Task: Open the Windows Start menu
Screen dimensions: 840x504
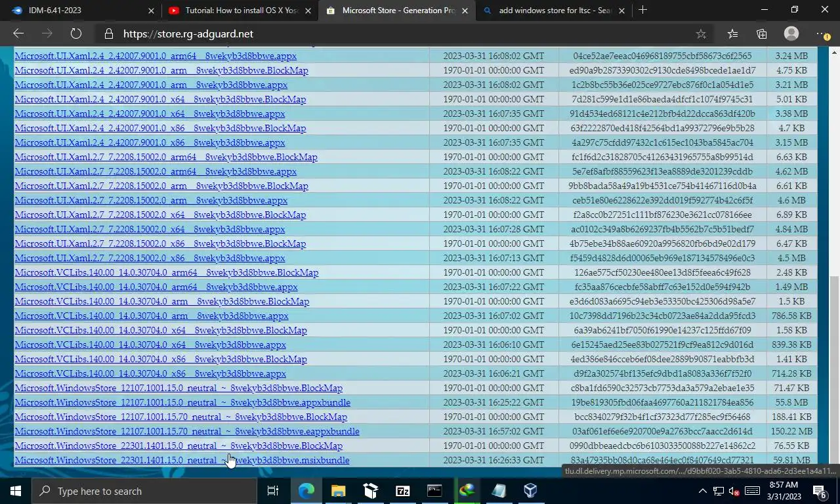Action: coord(16,491)
